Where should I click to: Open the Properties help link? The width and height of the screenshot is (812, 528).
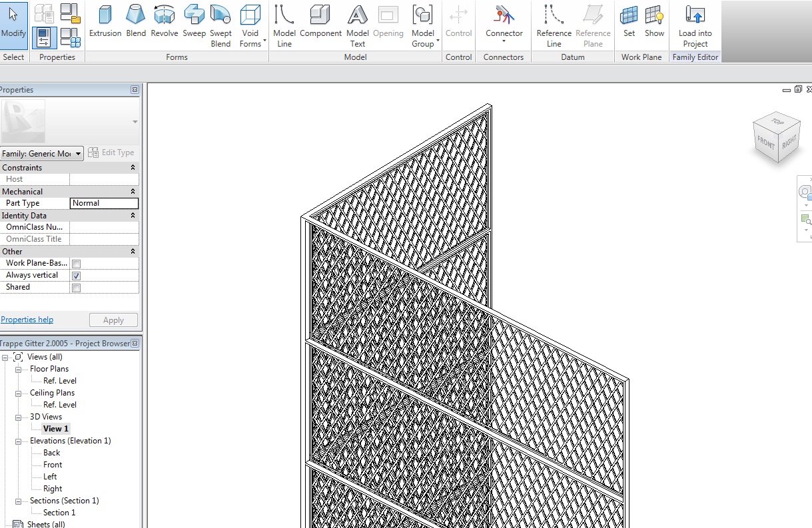pyautogui.click(x=27, y=320)
